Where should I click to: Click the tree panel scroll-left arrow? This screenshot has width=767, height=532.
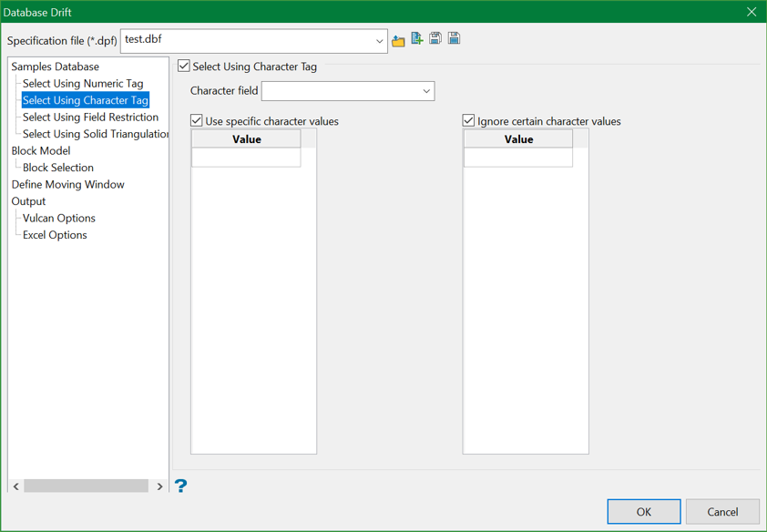pyautogui.click(x=16, y=486)
